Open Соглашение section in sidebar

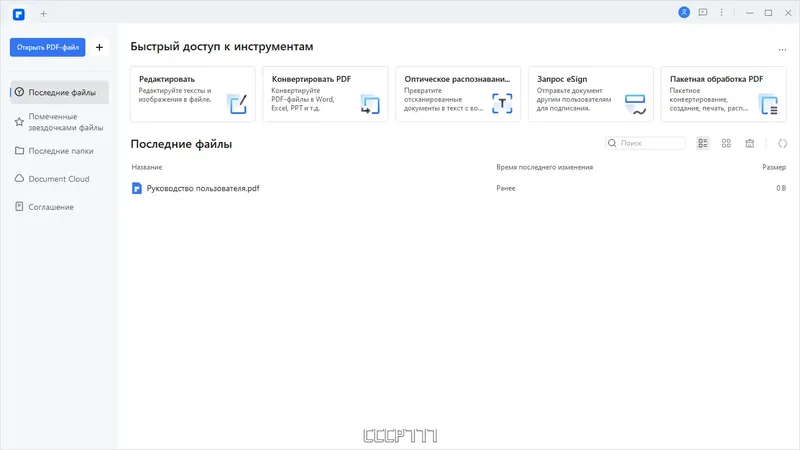[59, 207]
